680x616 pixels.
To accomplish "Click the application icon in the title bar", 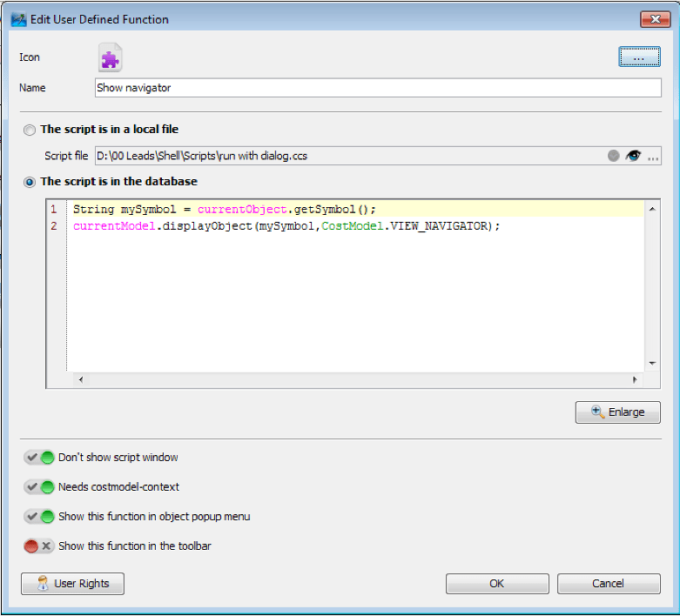I will click(18, 19).
